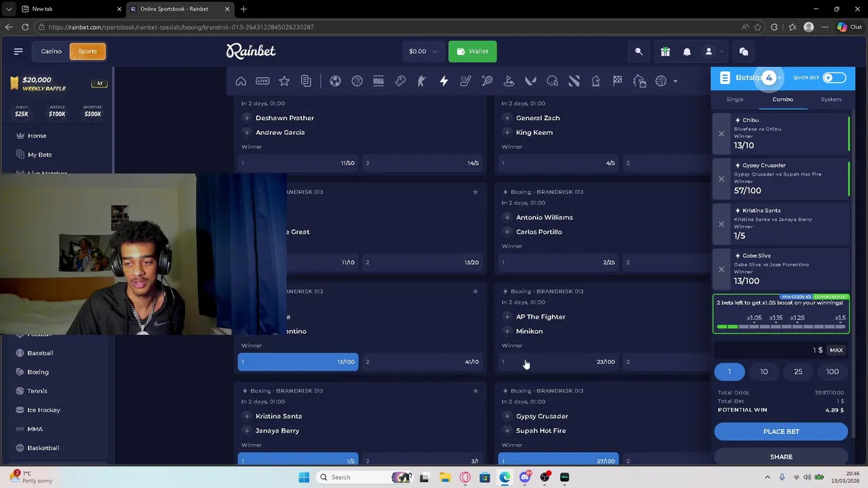
Task: Select the golf flag sport icon
Action: coord(509,81)
